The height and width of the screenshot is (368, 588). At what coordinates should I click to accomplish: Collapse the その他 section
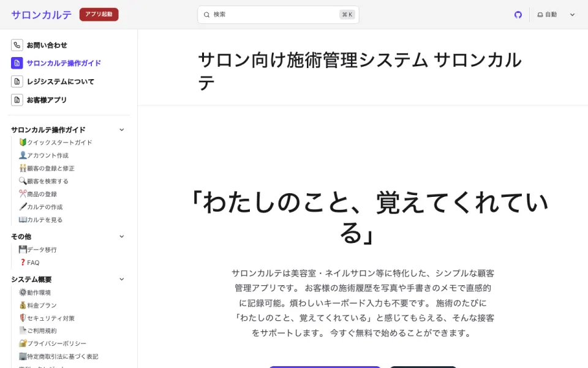(x=121, y=236)
